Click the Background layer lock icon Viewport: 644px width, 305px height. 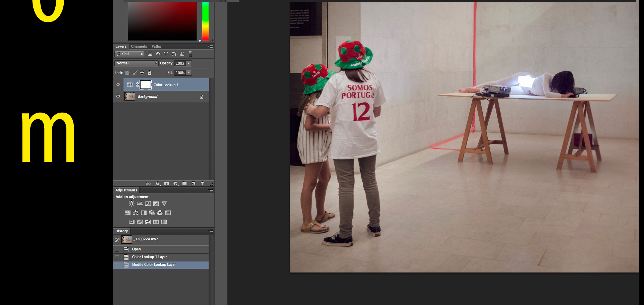202,97
